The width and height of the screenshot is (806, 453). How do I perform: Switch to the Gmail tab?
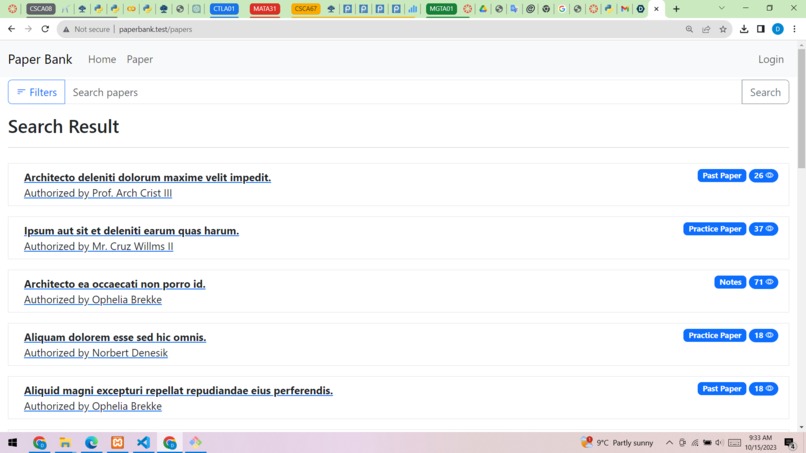pos(625,9)
